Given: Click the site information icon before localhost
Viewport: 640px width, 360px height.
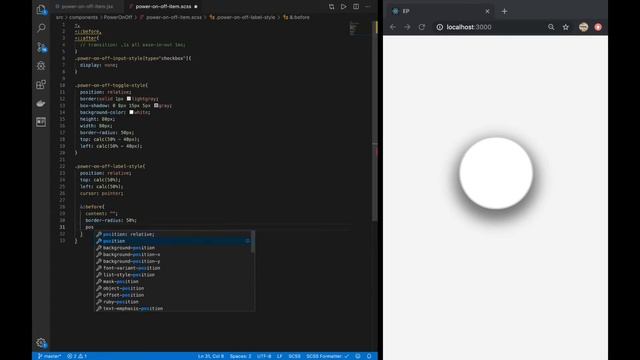Looking at the screenshot, I should click(440, 27).
